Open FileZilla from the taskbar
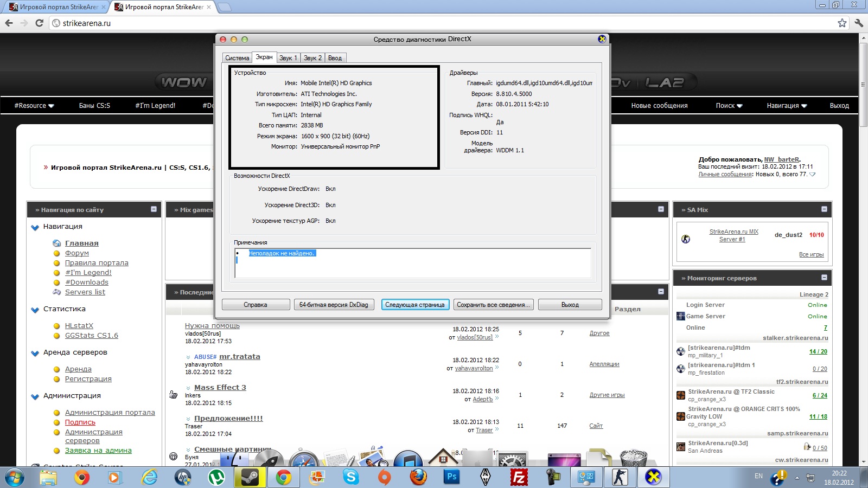Viewport: 868px width, 488px height. tap(519, 477)
